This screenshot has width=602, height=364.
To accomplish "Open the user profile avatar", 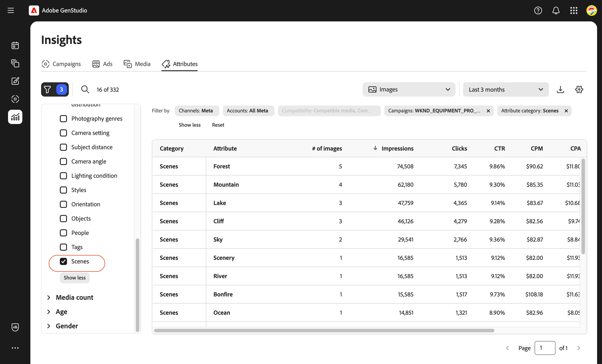I will (592, 10).
